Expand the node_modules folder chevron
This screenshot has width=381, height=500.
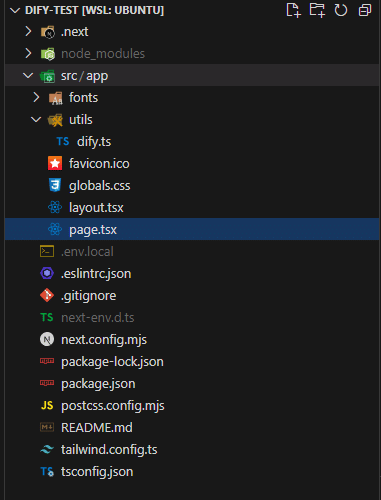point(29,53)
